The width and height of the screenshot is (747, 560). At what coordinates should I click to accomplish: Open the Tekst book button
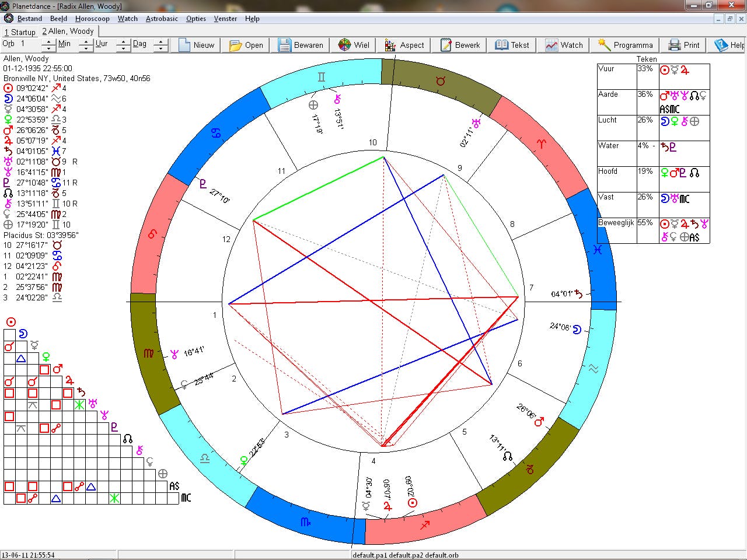[512, 45]
